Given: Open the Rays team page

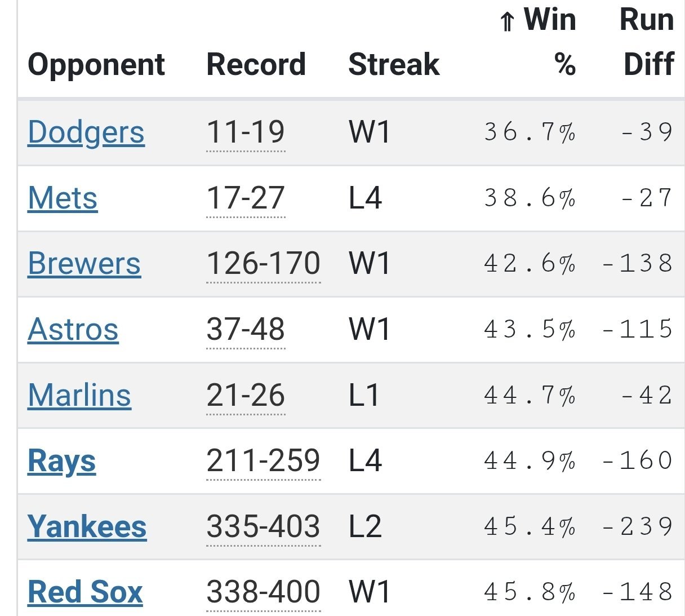Looking at the screenshot, I should [61, 461].
